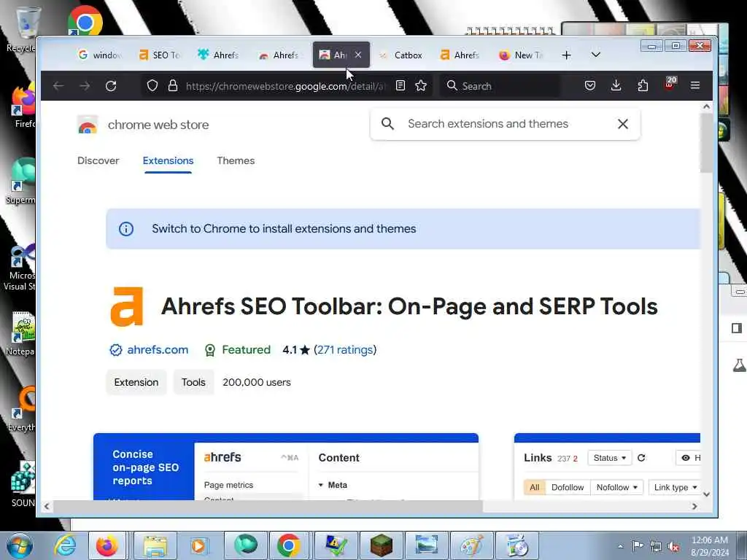Show hidden tray icons arrow

point(620,547)
